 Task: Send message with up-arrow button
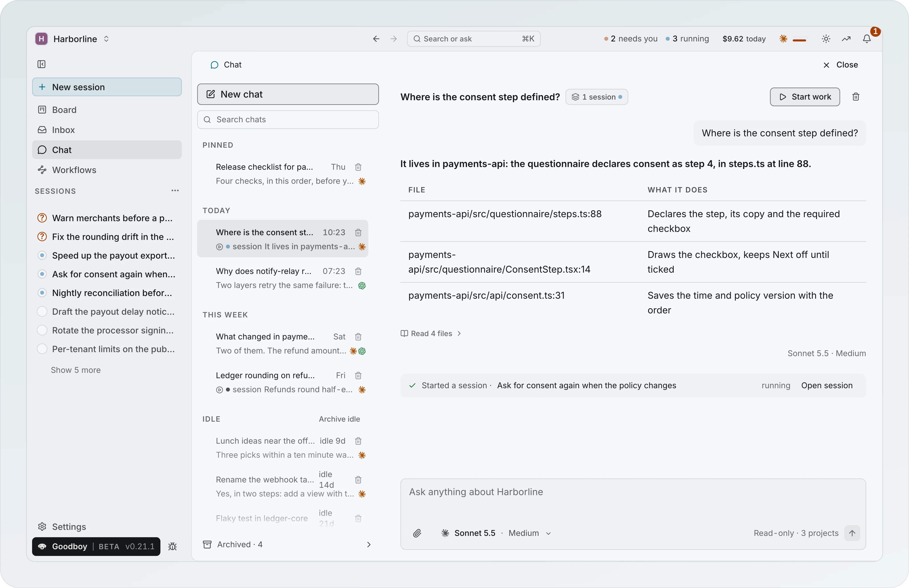click(x=852, y=533)
